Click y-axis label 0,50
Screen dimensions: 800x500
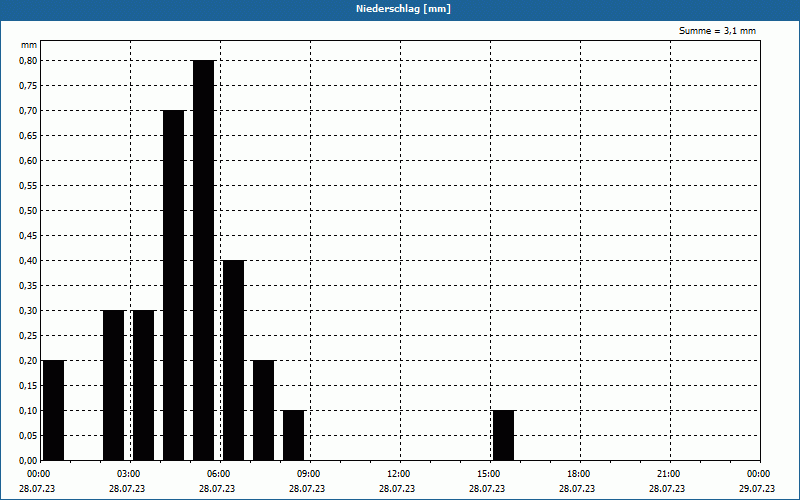[x=28, y=211]
